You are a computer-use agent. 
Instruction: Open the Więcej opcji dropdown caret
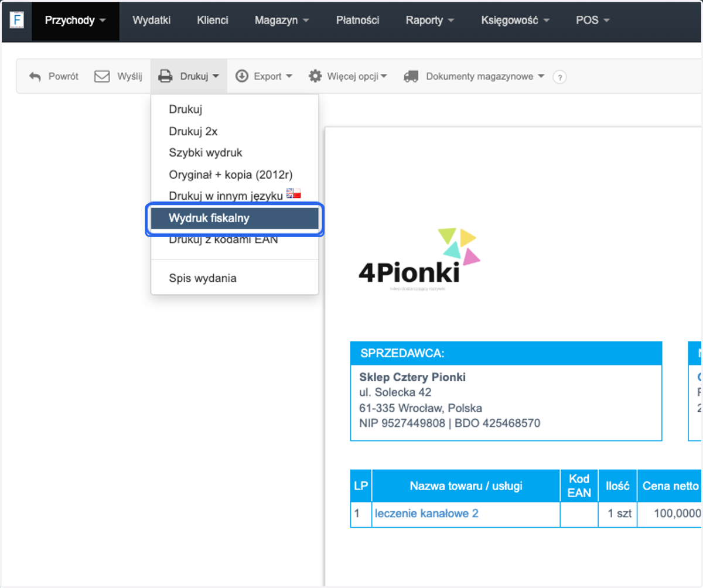(x=384, y=77)
